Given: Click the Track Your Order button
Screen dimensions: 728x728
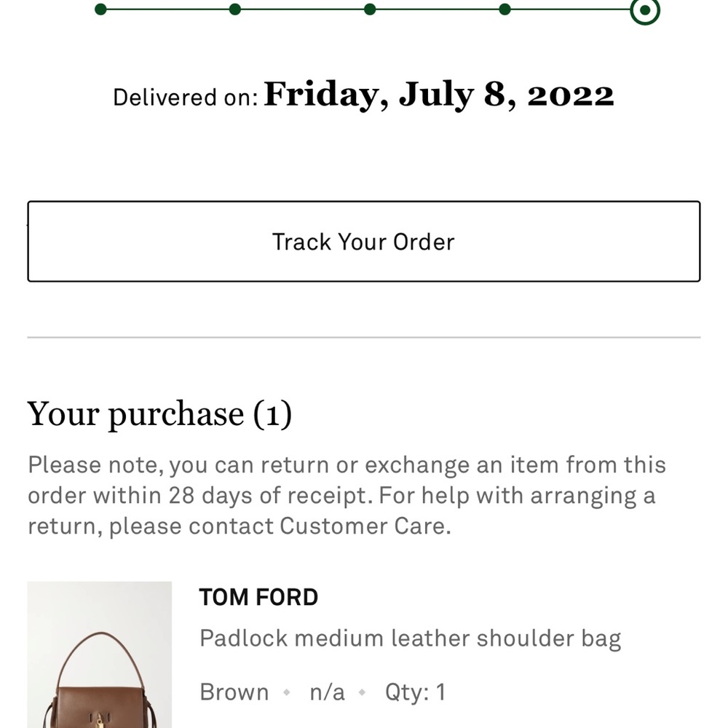Looking at the screenshot, I should [x=364, y=241].
